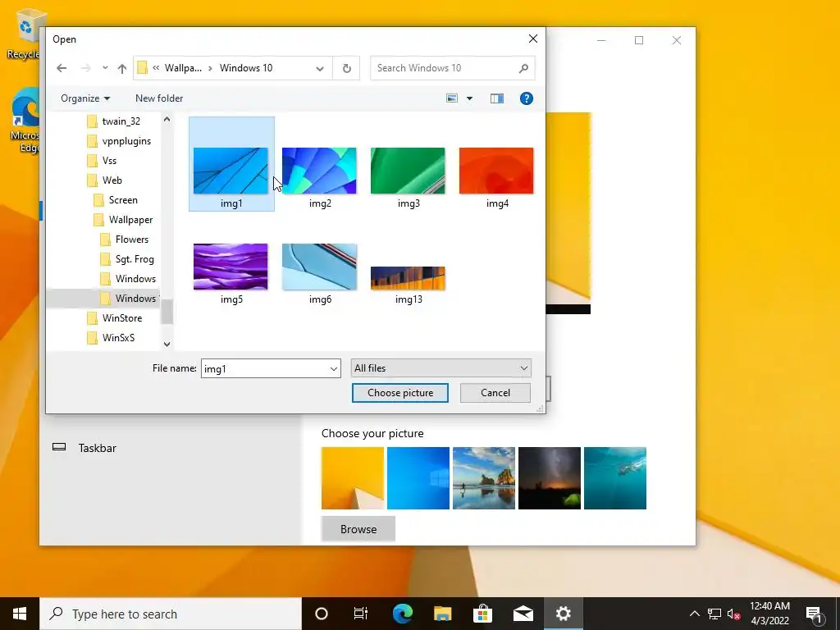
Task: Click the tree pane scroll down arrow
Action: (167, 345)
